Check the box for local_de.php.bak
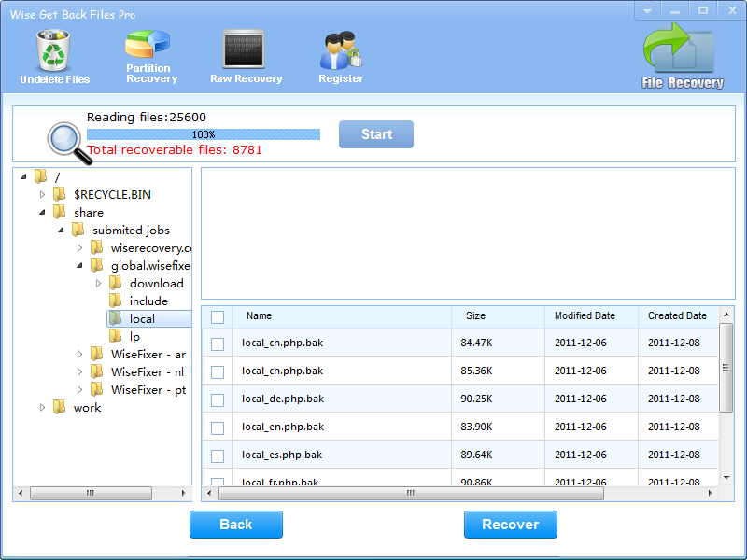Image resolution: width=747 pixels, height=560 pixels. pyautogui.click(x=218, y=400)
